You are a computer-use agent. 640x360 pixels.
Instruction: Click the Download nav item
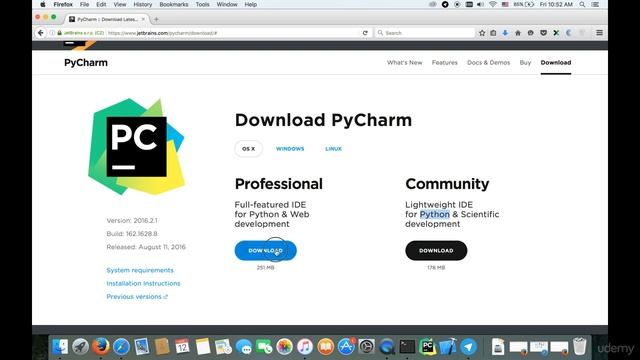556,62
